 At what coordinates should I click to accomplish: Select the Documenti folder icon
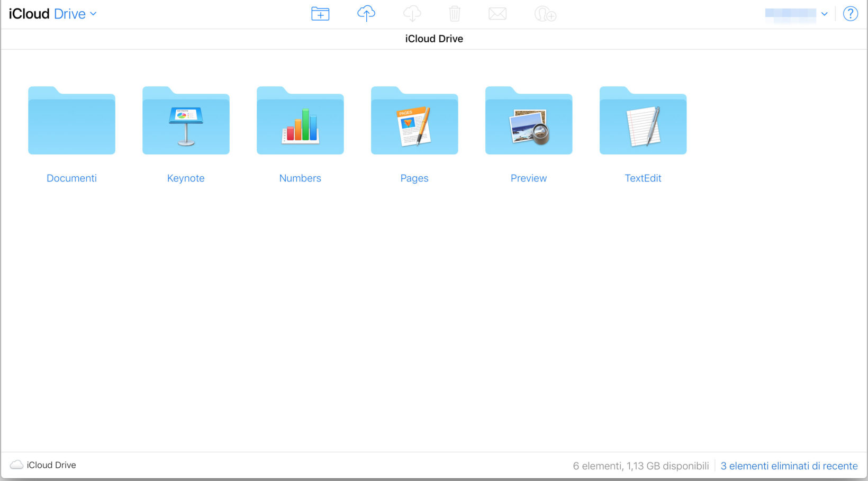71,120
